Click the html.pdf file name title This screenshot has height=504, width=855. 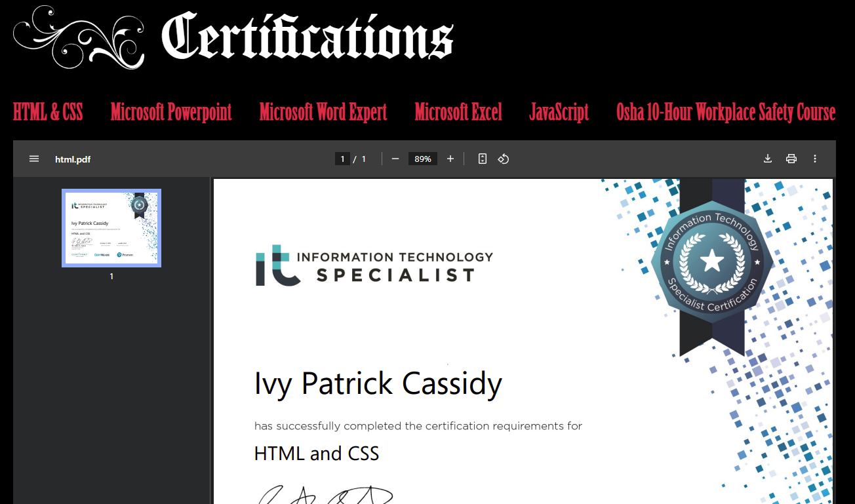[73, 159]
